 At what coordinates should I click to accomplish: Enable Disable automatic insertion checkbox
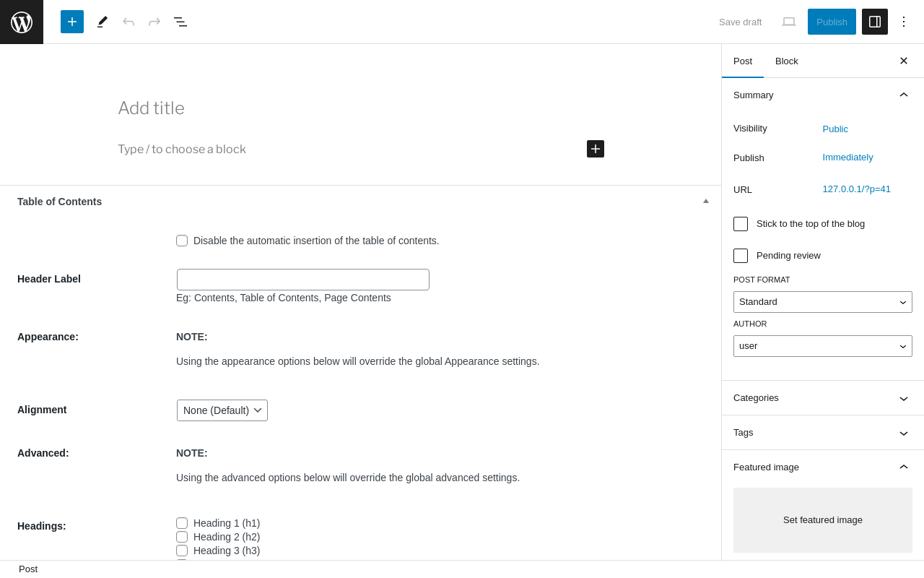point(182,241)
